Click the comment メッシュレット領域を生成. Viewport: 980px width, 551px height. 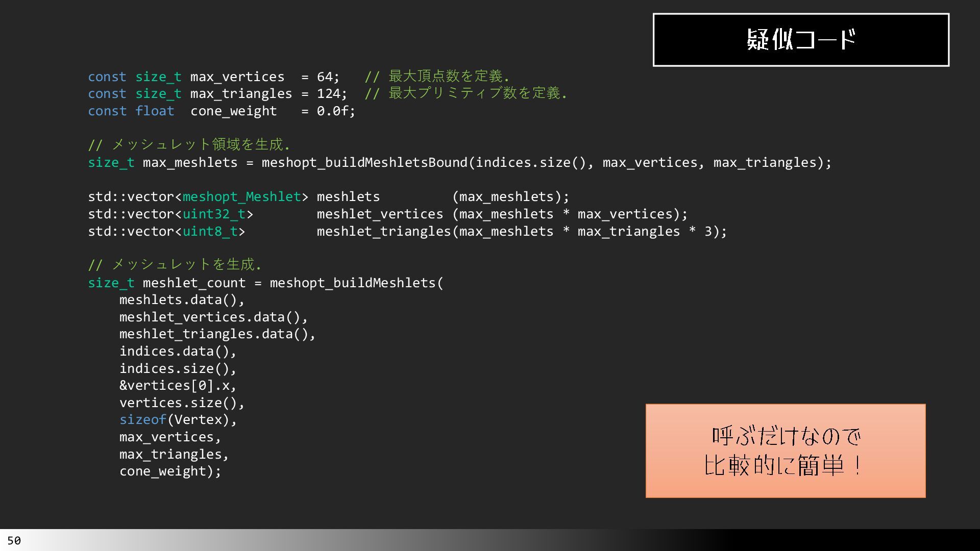tap(189, 145)
